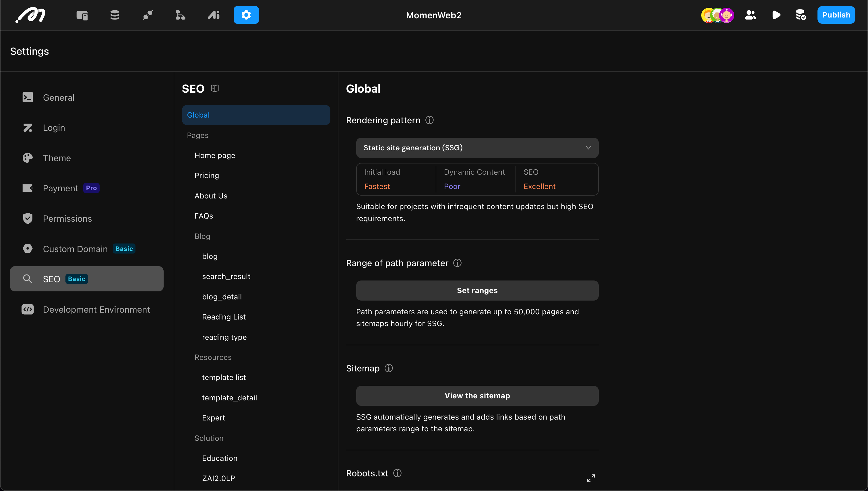Select Expert page entry
Image resolution: width=868 pixels, height=491 pixels.
click(x=213, y=418)
